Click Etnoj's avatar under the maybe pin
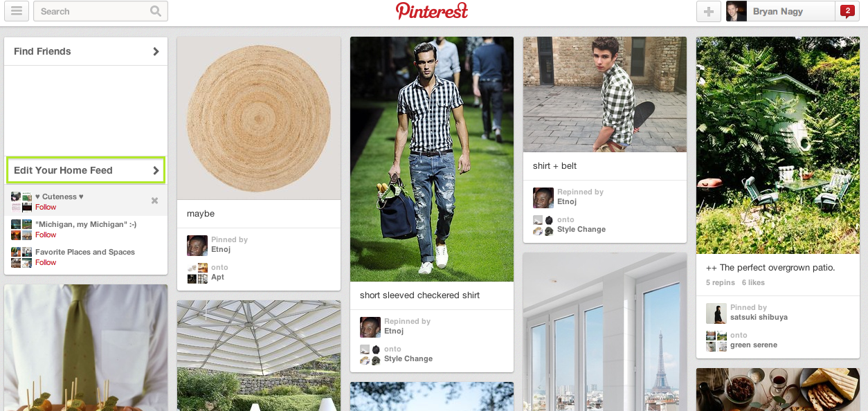Viewport: 868px width, 411px height. tap(197, 246)
